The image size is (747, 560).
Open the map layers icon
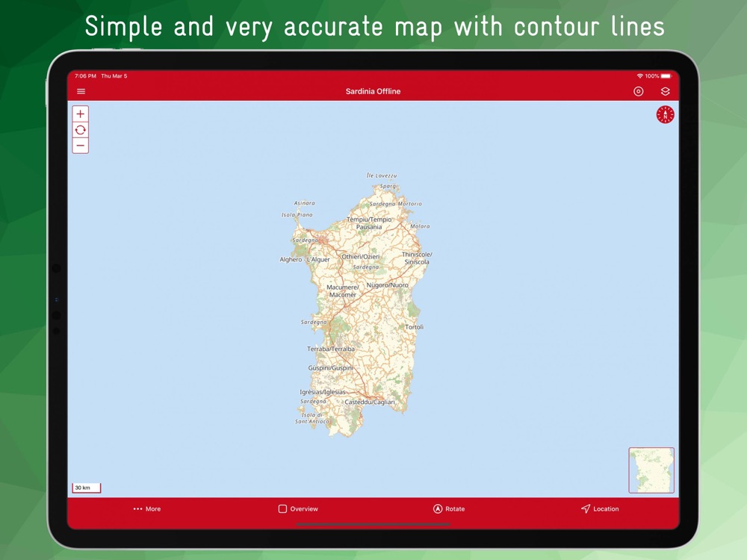pyautogui.click(x=666, y=91)
